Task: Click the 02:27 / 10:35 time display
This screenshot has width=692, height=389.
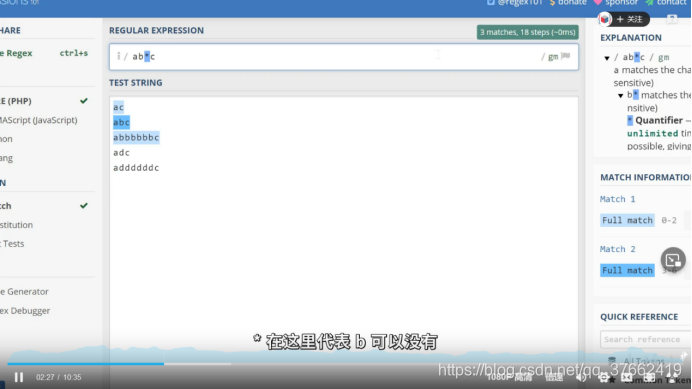Action: [x=59, y=377]
